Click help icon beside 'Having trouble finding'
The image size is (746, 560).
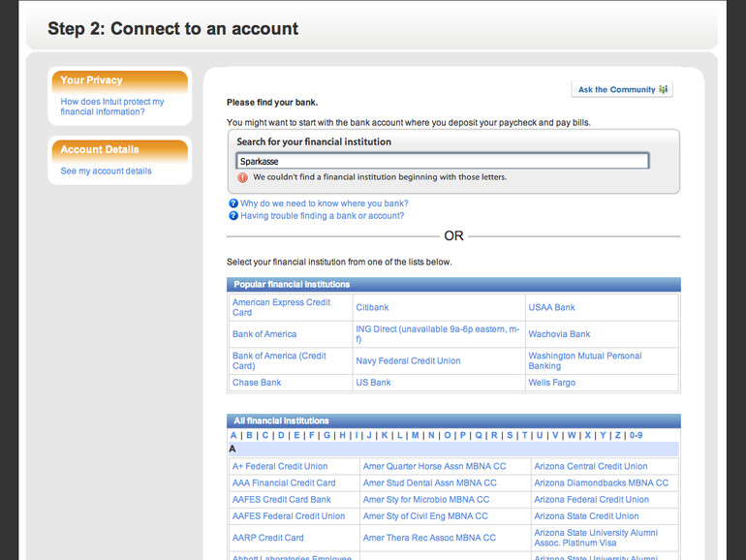click(x=233, y=215)
